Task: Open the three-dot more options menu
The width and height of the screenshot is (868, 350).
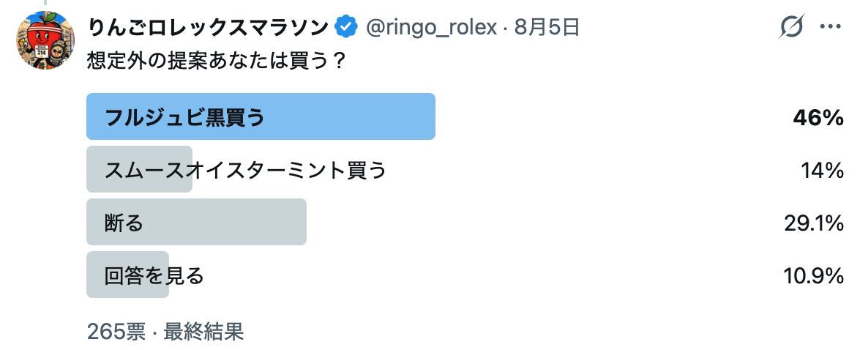Action: [831, 26]
